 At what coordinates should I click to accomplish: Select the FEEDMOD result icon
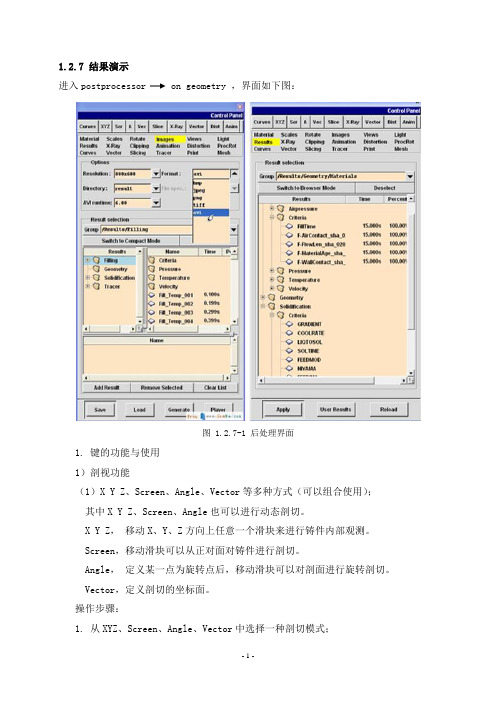pyautogui.click(x=289, y=360)
